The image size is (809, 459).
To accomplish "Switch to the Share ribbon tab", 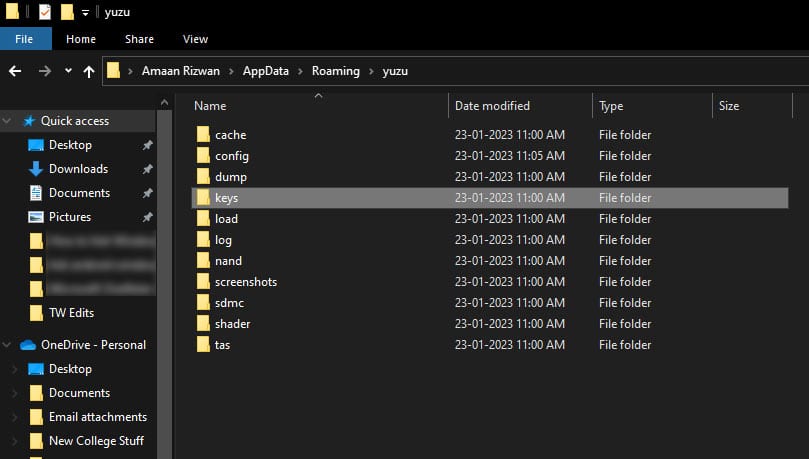I will (139, 39).
